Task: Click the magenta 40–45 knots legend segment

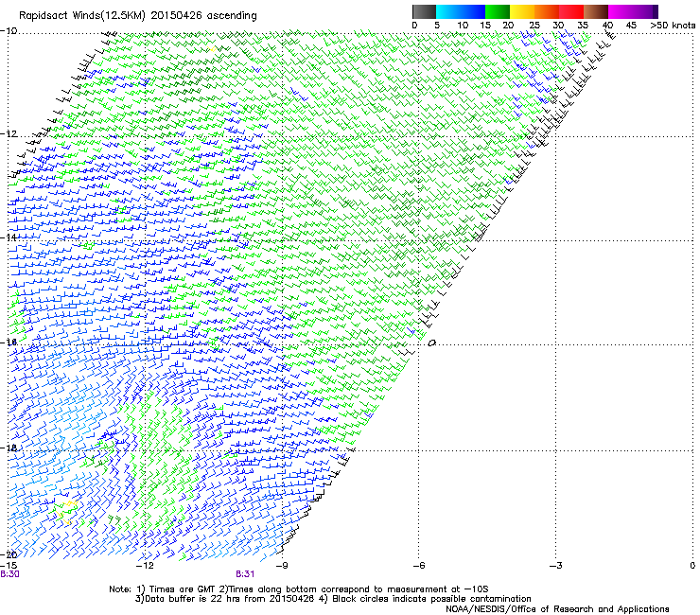Action: coord(621,11)
